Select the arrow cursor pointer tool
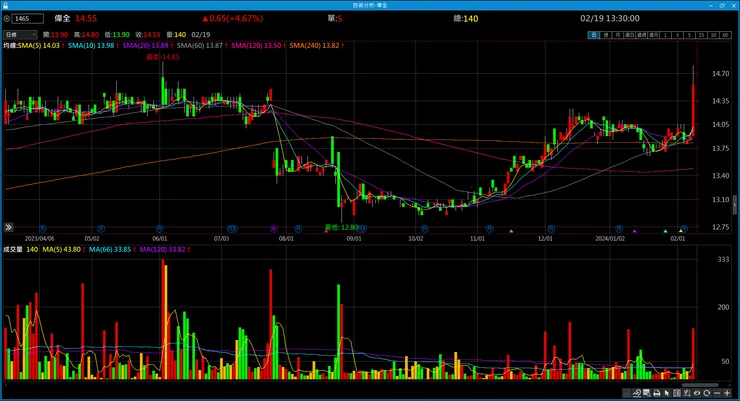Viewport: 740px width, 401px height. pos(666,393)
